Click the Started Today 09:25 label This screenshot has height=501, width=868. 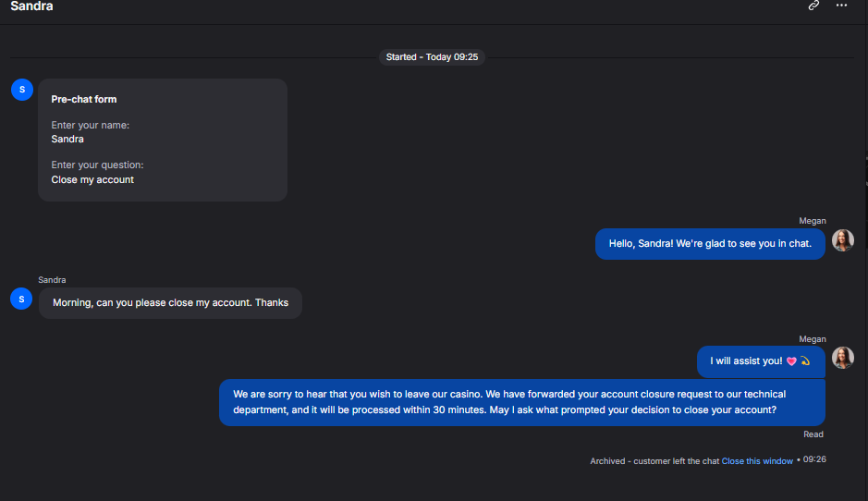click(x=432, y=57)
